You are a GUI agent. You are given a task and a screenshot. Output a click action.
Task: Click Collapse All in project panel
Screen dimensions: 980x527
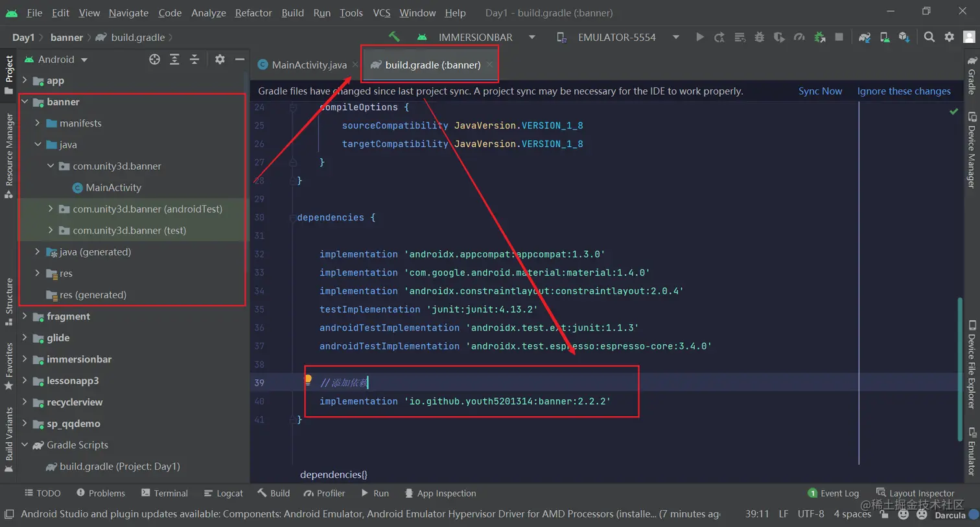194,59
